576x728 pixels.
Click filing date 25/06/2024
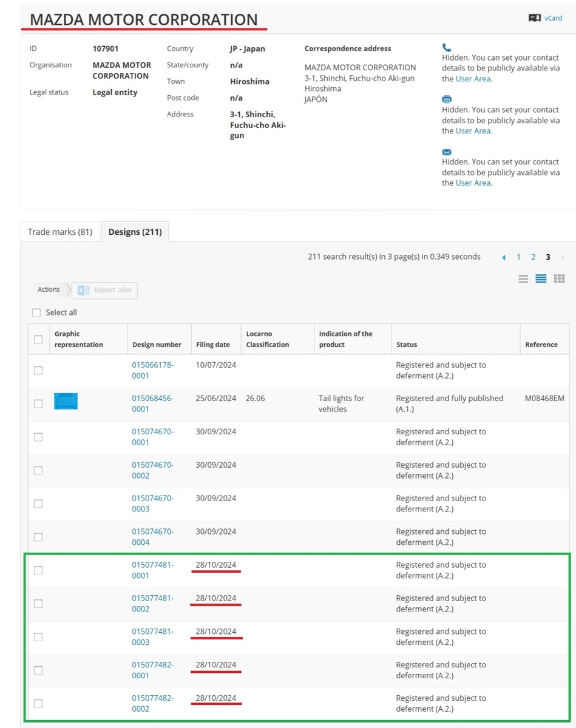(216, 399)
